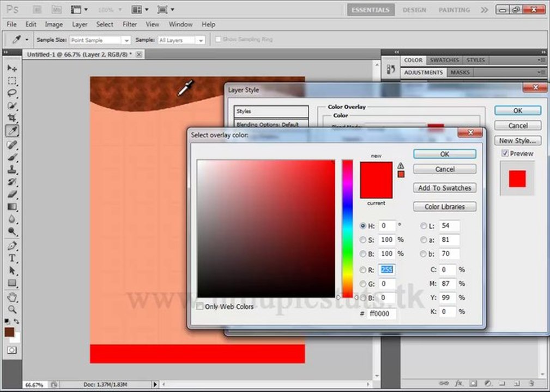Select the History Brush tool
550x392 pixels.
pyautogui.click(x=12, y=182)
